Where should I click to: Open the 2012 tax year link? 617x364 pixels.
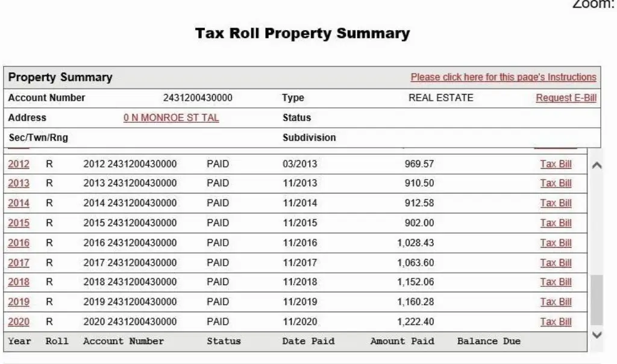click(x=18, y=164)
